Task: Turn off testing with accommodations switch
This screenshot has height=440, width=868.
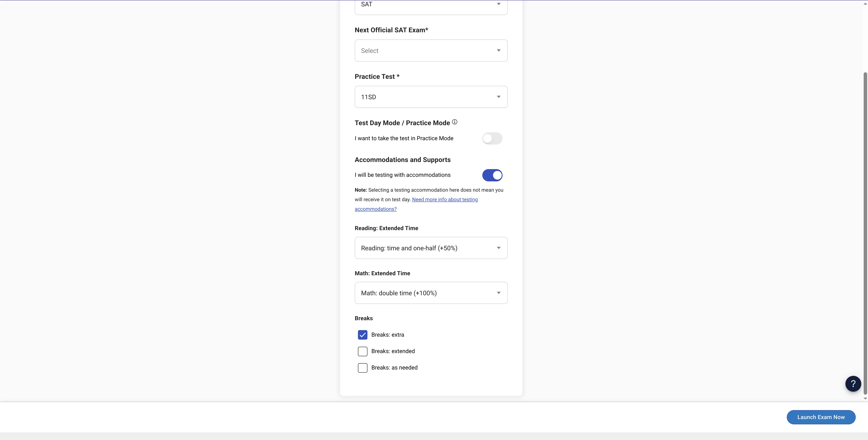Action: click(x=492, y=175)
